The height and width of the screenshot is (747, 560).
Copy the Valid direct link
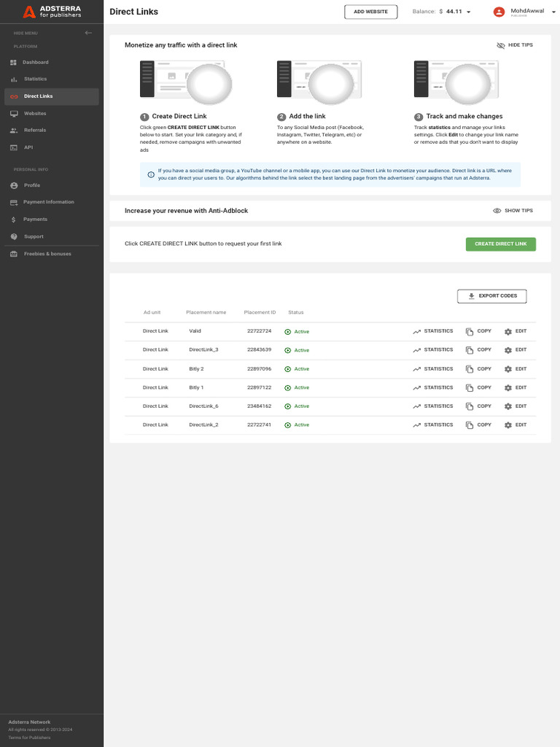[x=478, y=331]
